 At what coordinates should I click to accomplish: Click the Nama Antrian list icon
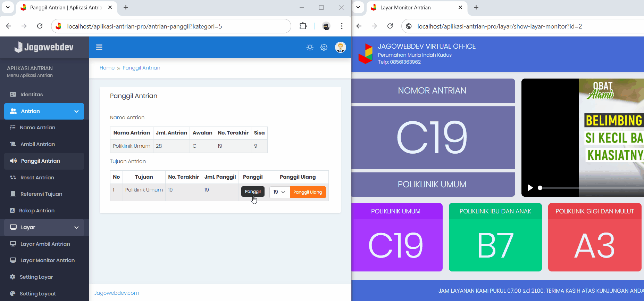pyautogui.click(x=13, y=128)
